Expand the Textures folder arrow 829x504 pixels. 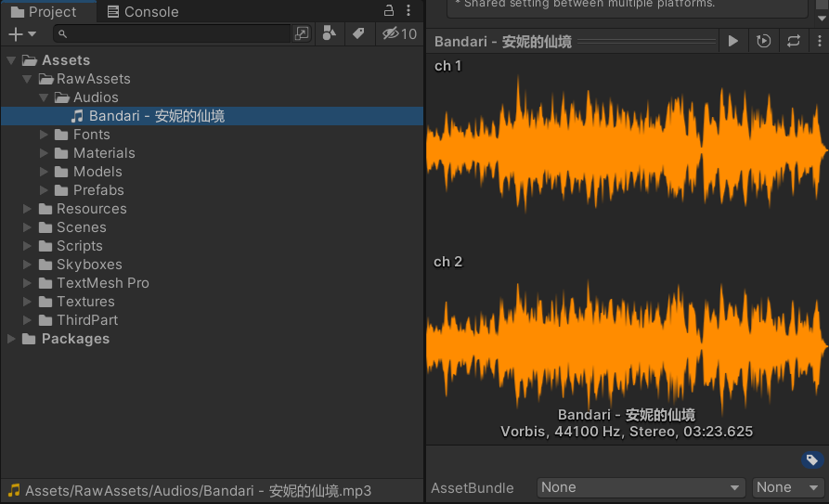[28, 302]
